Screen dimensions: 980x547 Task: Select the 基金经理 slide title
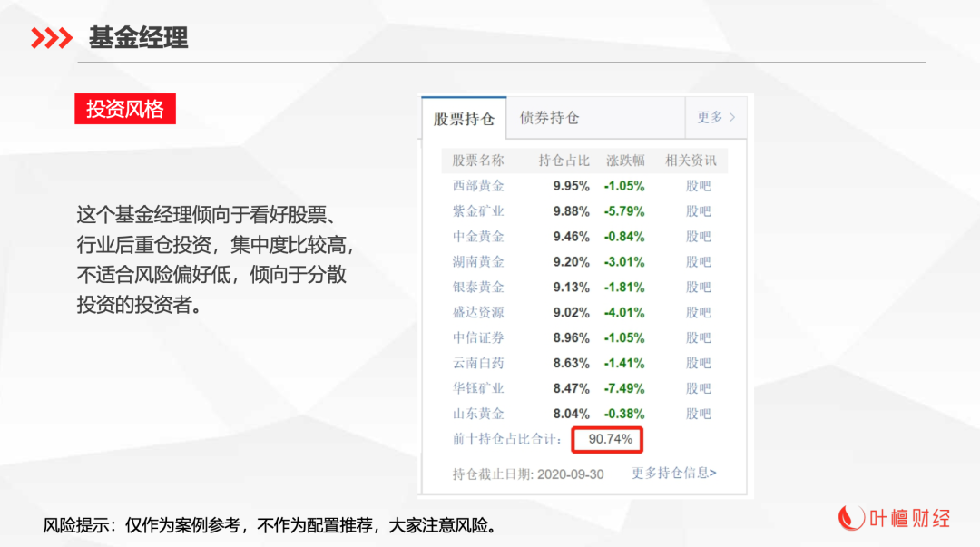[x=138, y=37]
